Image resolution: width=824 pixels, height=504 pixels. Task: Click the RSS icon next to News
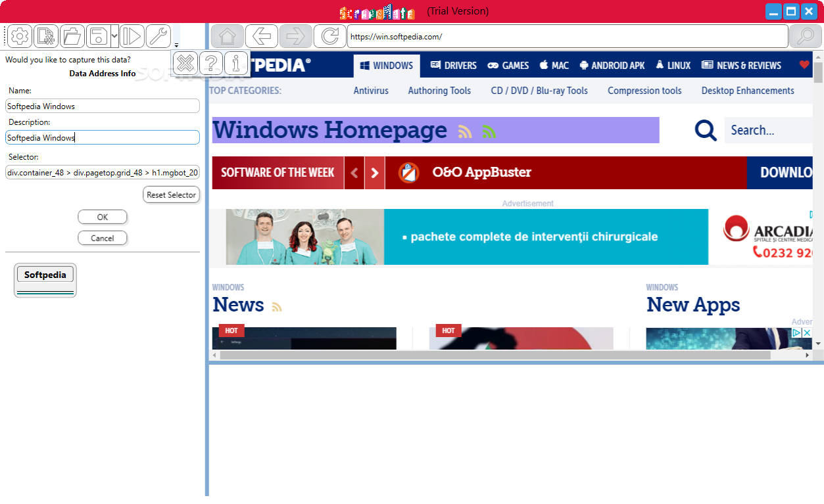pos(277,307)
